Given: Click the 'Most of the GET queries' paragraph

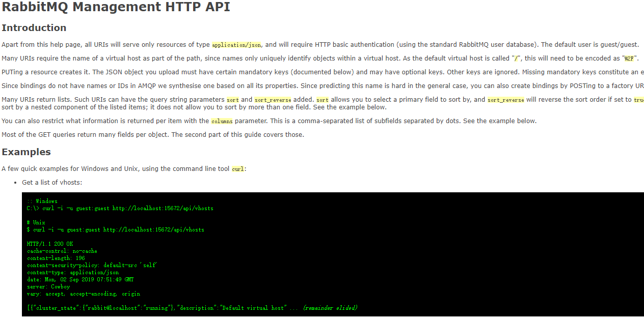Looking at the screenshot, I should (153, 135).
